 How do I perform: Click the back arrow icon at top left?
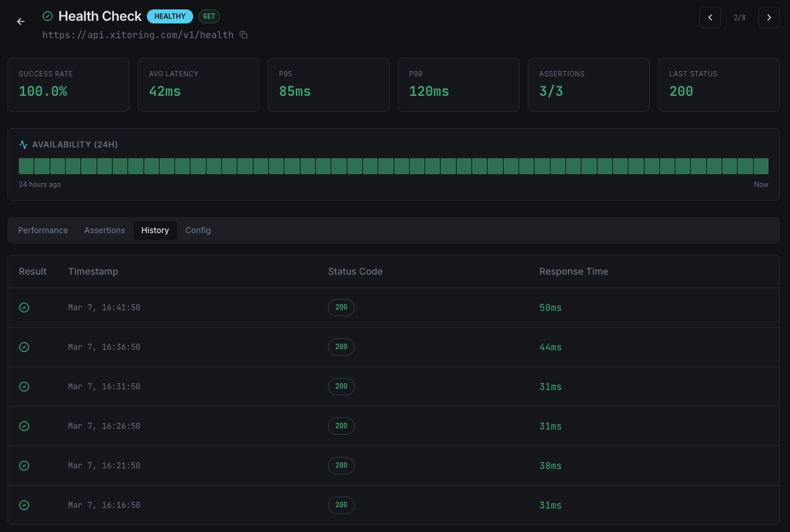click(20, 21)
